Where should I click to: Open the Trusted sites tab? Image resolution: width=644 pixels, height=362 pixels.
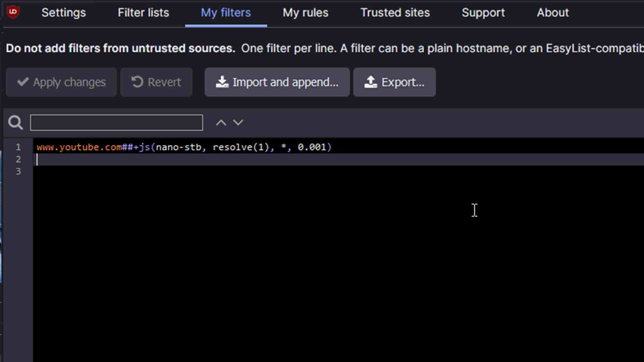coord(395,12)
